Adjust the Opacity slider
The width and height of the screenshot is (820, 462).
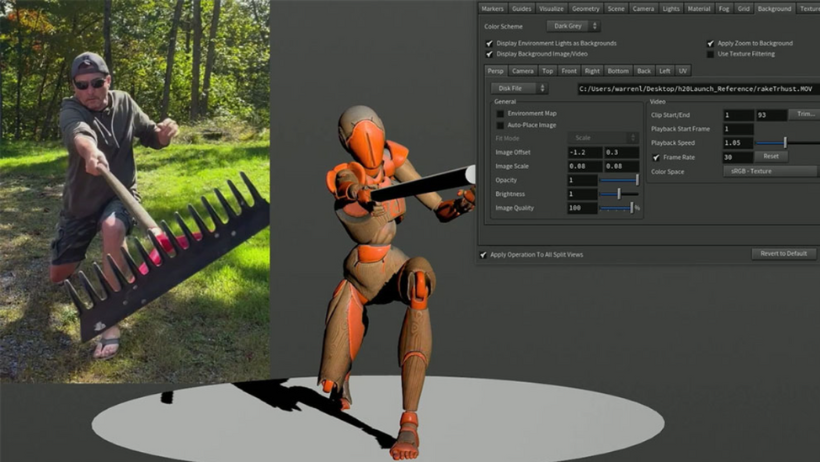pos(619,180)
